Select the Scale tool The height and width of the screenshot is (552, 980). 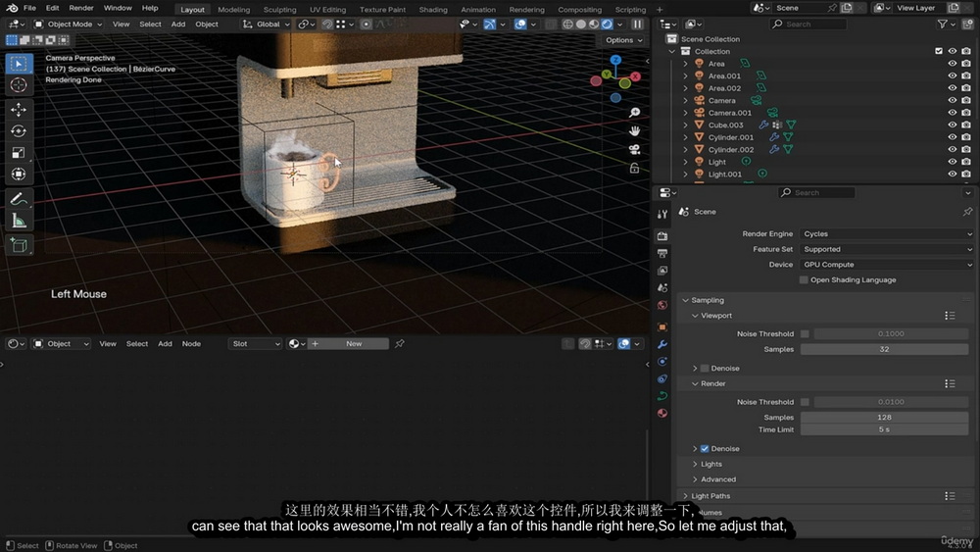[19, 153]
